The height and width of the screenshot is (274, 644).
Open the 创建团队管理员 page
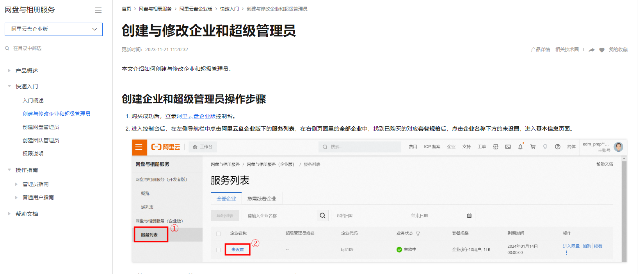click(41, 140)
